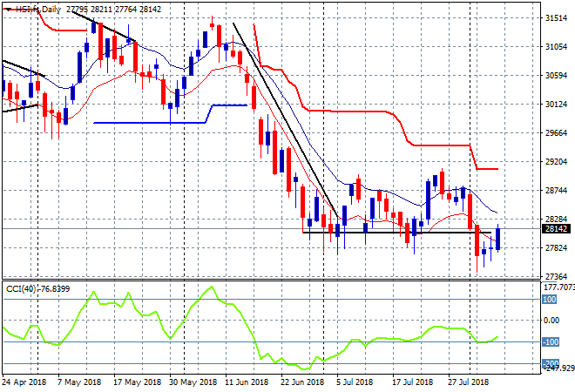This screenshot has height=392, width=575.
Task: Click the 29204 price axis label
Action: tap(557, 161)
